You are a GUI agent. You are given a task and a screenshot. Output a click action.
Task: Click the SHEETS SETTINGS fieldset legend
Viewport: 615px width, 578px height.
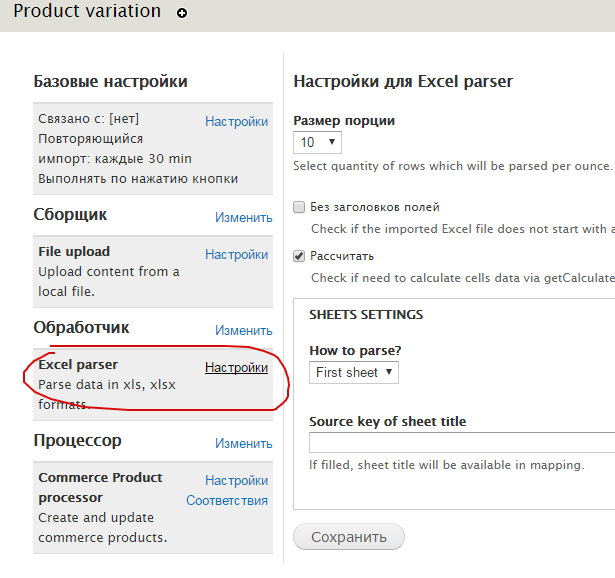pyautogui.click(x=366, y=314)
